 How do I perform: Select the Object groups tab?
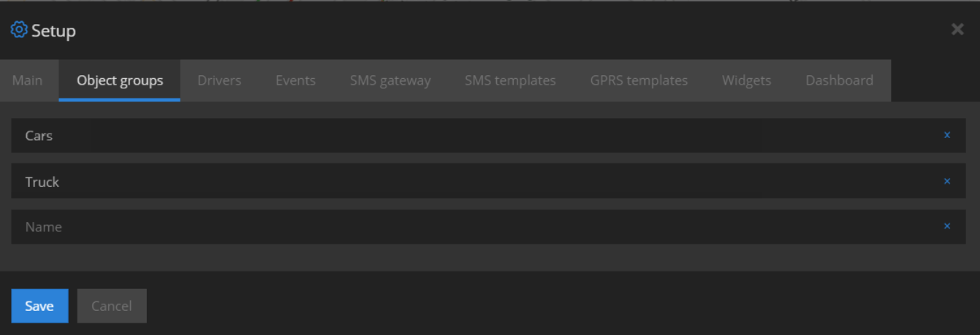pos(120,80)
